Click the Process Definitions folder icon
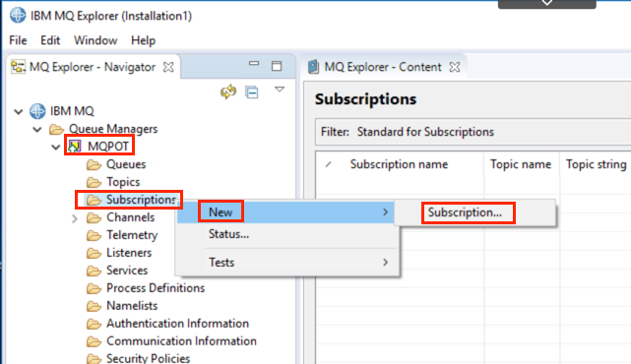This screenshot has height=364, width=631. pos(94,288)
